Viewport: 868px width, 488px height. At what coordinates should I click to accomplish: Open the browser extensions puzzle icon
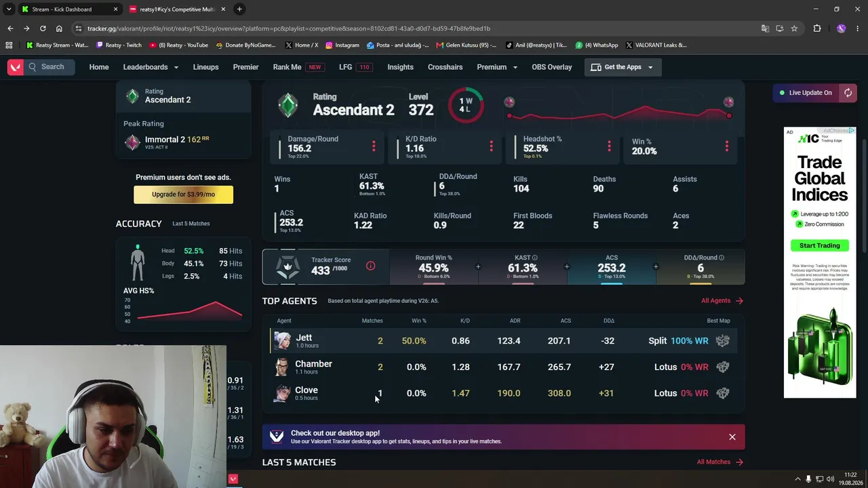816,28
